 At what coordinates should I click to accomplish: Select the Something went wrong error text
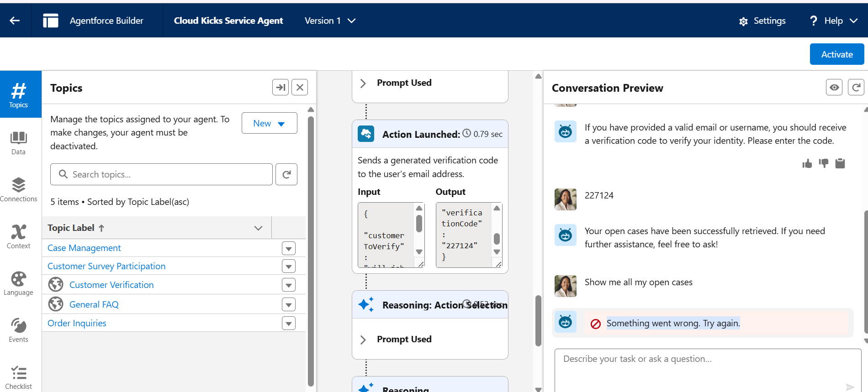point(673,323)
